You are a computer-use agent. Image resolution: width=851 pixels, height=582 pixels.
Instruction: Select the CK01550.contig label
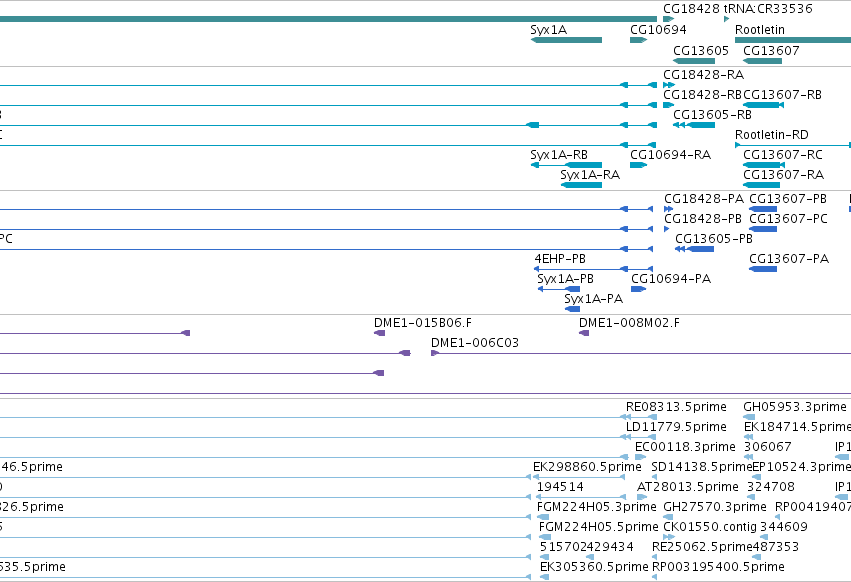[x=710, y=527]
